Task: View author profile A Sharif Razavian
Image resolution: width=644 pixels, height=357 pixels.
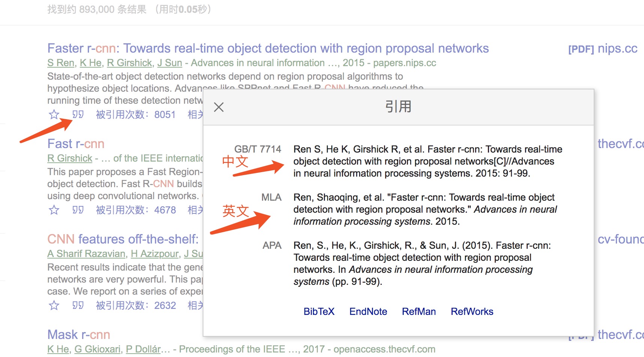Action: point(86,254)
